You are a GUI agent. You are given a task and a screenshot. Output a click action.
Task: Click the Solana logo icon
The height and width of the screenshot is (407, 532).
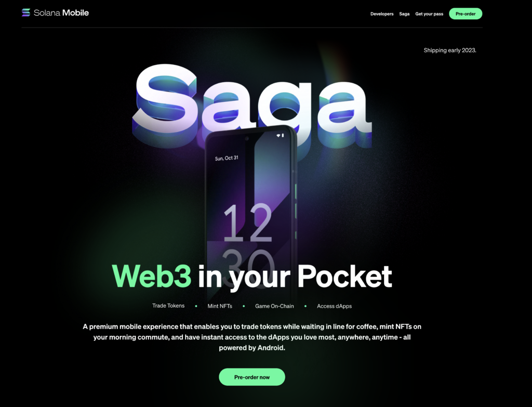(26, 12)
